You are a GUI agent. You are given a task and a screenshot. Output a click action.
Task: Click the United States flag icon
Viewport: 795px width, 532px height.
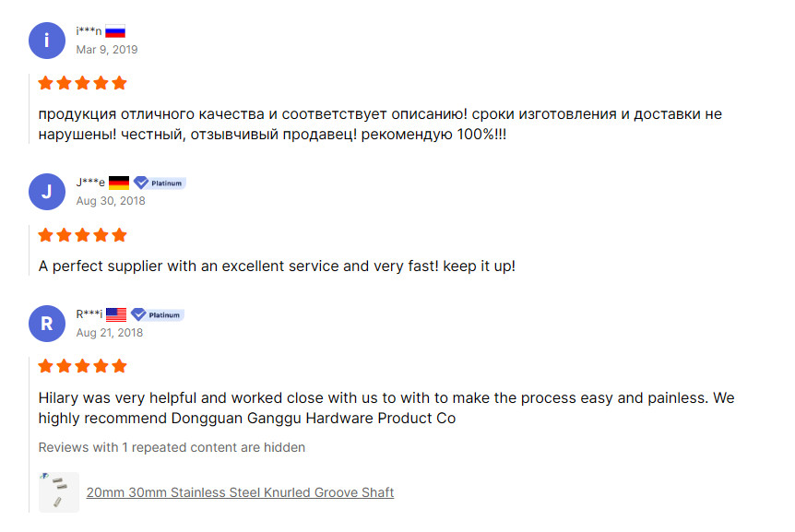116,314
